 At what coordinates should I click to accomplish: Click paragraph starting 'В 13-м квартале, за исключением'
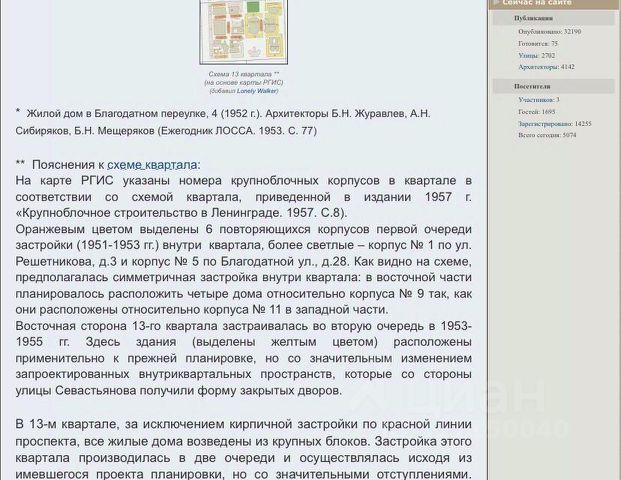(x=244, y=450)
